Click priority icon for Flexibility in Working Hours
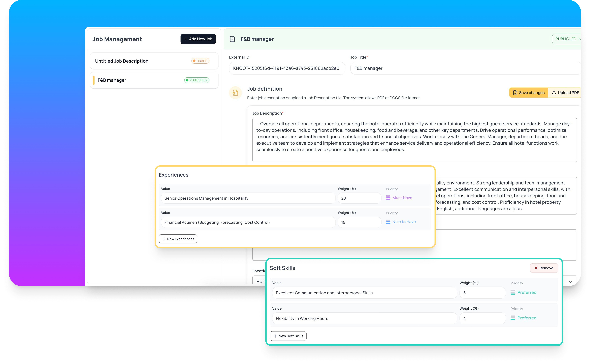 point(513,318)
